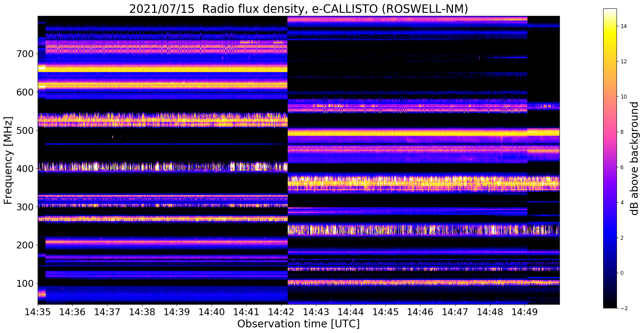Viewport: 644px width, 333px height.
Task: Click the 14:46 time tick label
Action: tap(420, 312)
